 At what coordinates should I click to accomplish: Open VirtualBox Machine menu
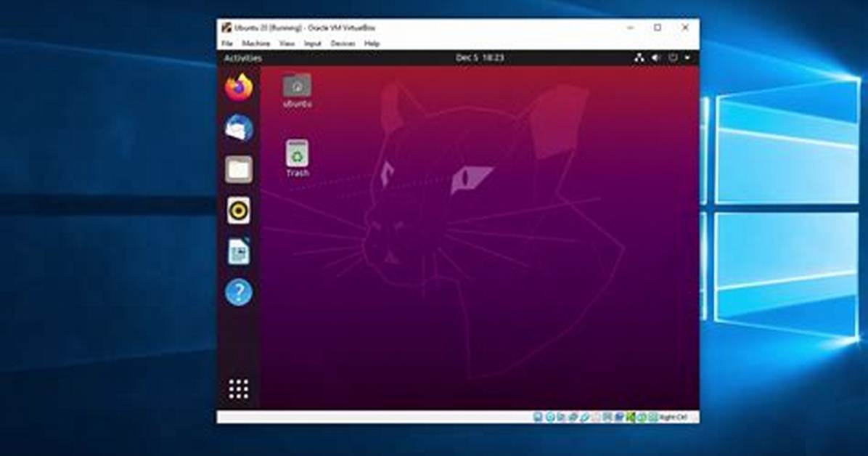255,44
